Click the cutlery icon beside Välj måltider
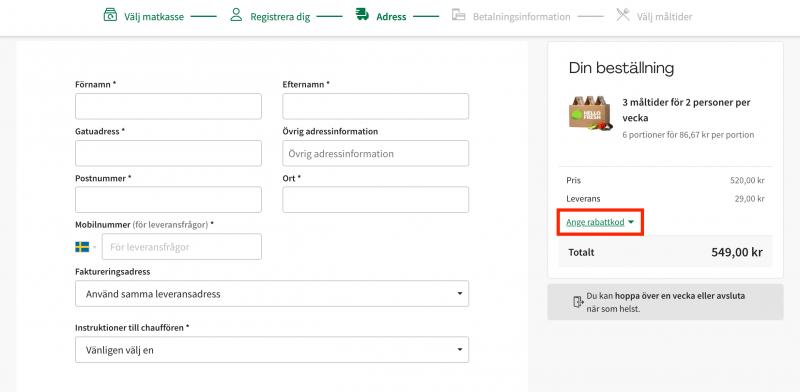This screenshot has height=392, width=800. pos(622,15)
